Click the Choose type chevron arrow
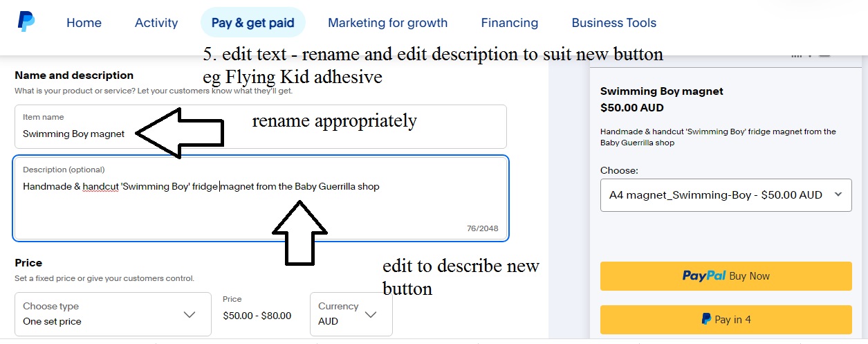The width and height of the screenshot is (868, 344). (x=190, y=314)
